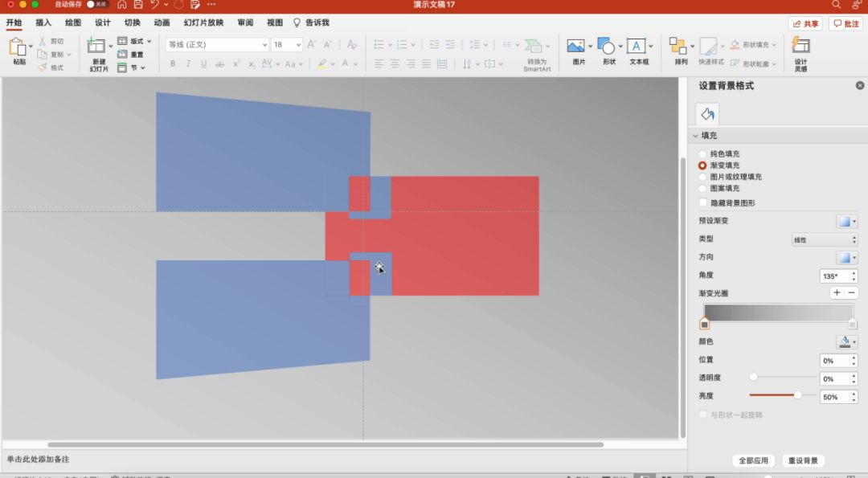Image resolution: width=868 pixels, height=478 pixels.
Task: Select Picture or texture fill radio button
Action: (x=702, y=177)
